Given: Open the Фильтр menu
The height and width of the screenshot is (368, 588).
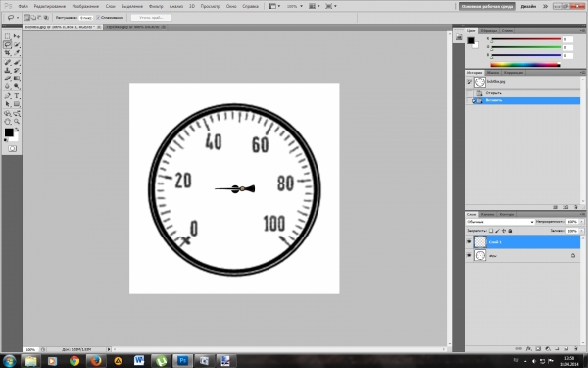Looking at the screenshot, I should point(156,7).
